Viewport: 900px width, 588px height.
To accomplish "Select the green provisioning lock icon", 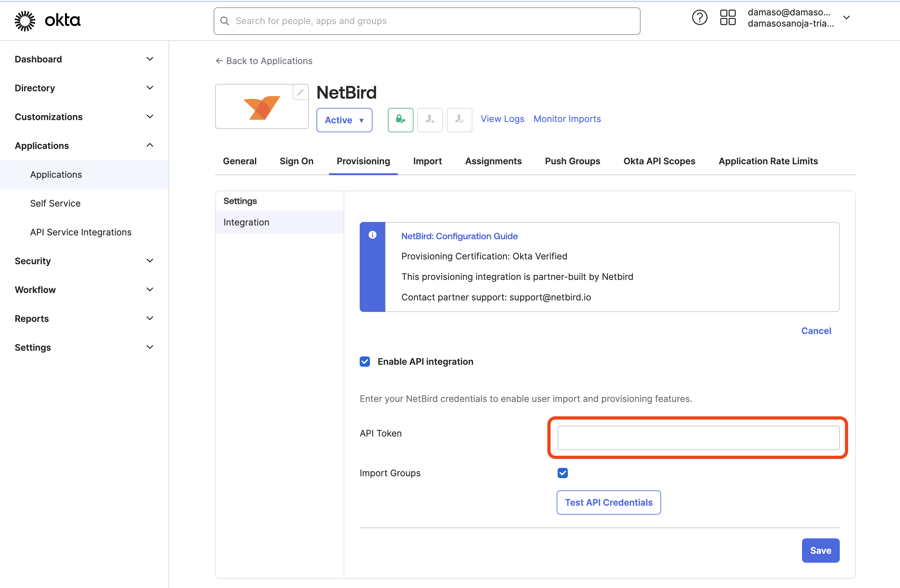I will pyautogui.click(x=400, y=120).
